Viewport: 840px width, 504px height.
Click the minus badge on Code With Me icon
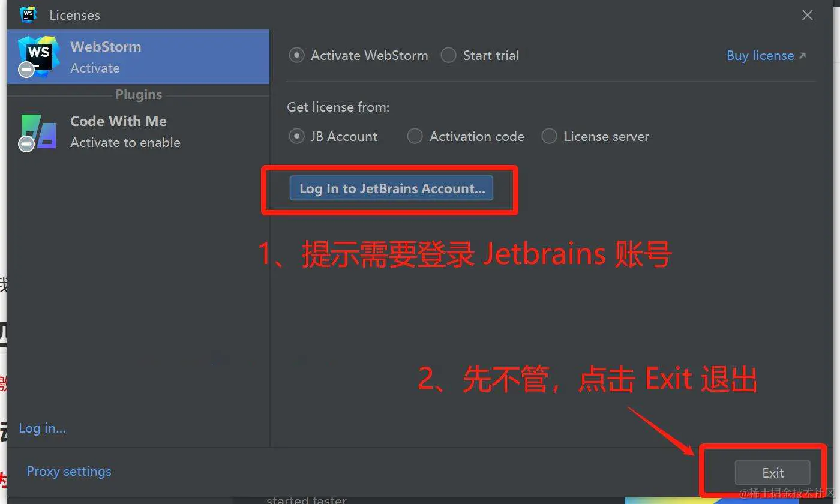click(x=26, y=143)
